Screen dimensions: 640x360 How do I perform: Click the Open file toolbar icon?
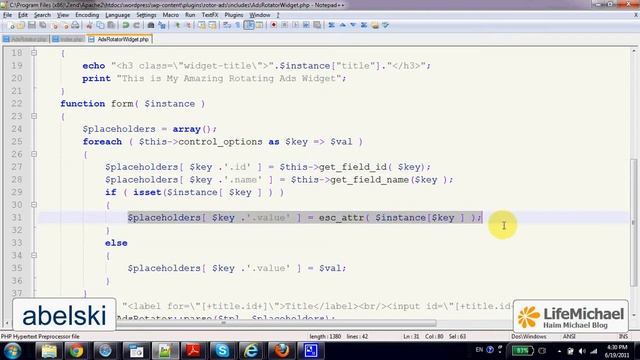pos(20,25)
